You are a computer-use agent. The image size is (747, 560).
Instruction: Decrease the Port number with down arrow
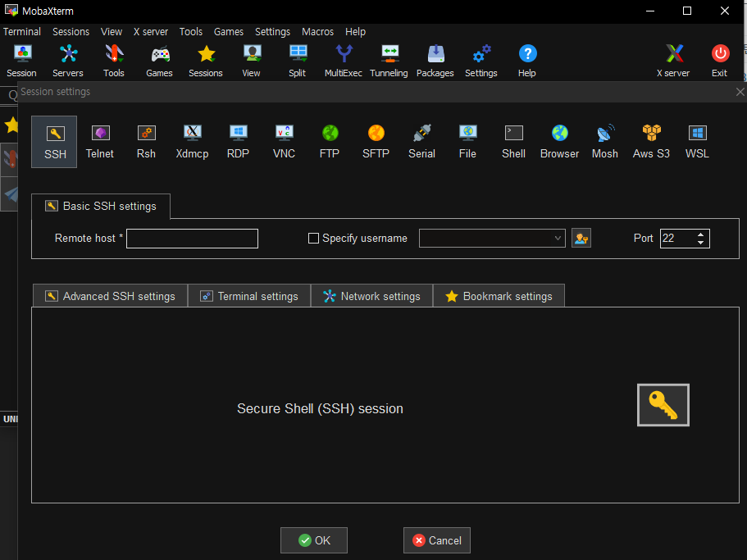(x=700, y=243)
